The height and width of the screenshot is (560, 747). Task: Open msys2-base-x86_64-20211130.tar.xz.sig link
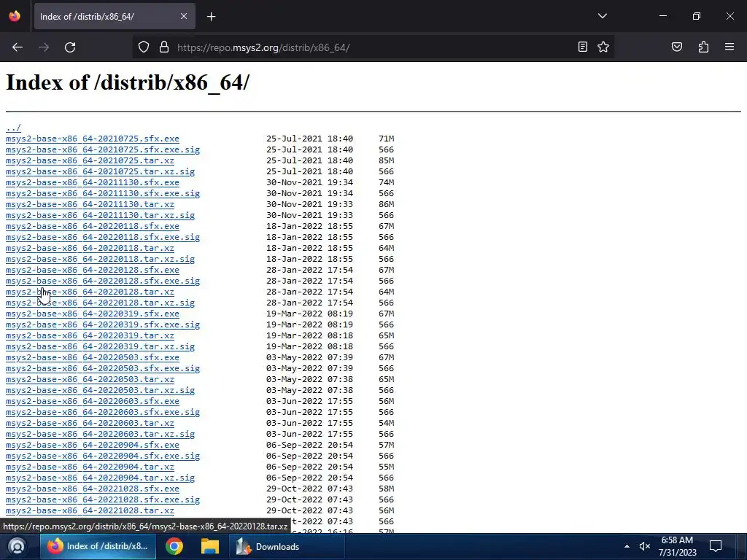coord(100,215)
